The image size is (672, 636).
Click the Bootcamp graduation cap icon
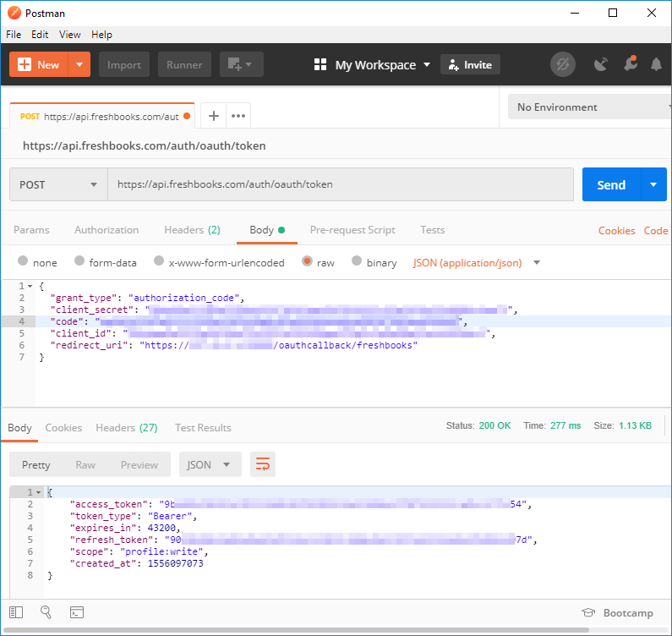(588, 612)
